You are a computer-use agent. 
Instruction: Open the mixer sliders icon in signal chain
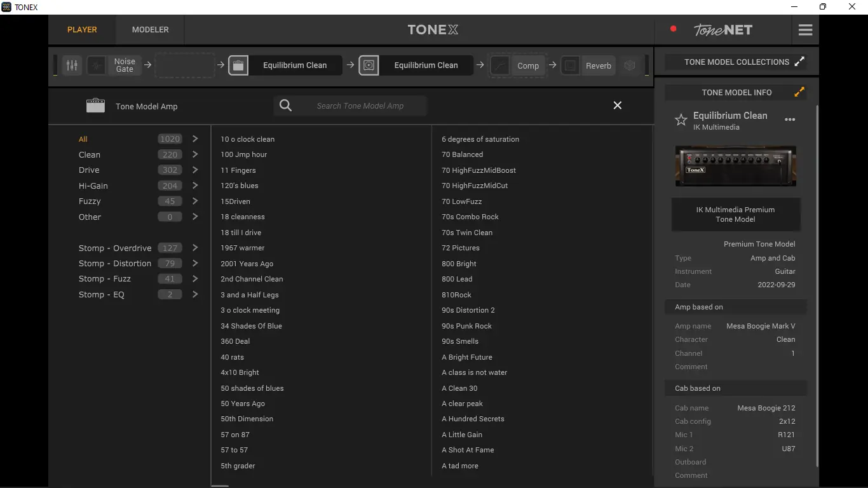[72, 65]
